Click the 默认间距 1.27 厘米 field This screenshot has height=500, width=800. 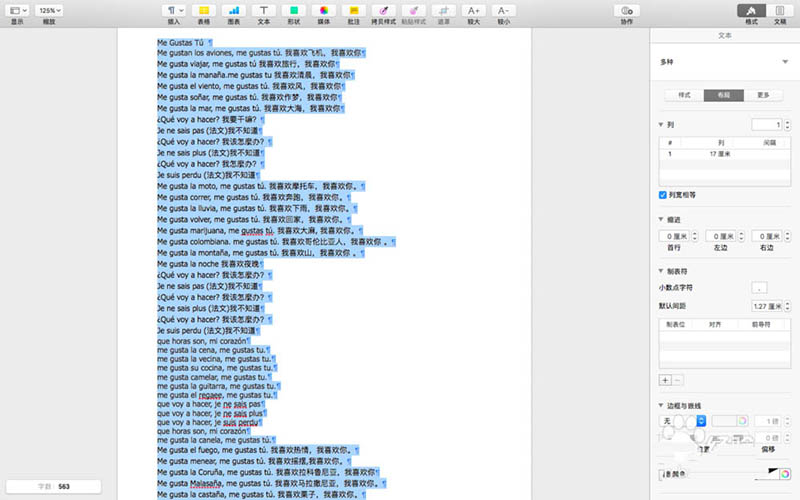click(767, 306)
